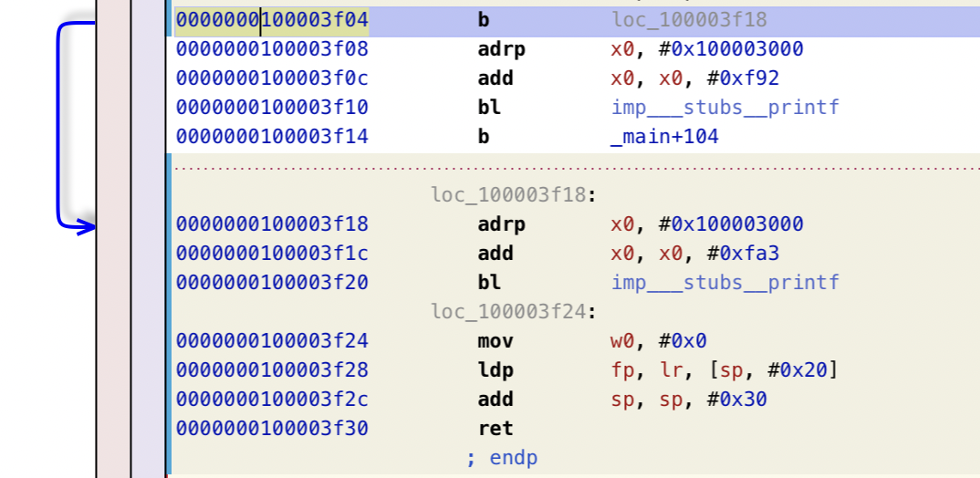Click the blue jump arrow head

tap(88, 227)
